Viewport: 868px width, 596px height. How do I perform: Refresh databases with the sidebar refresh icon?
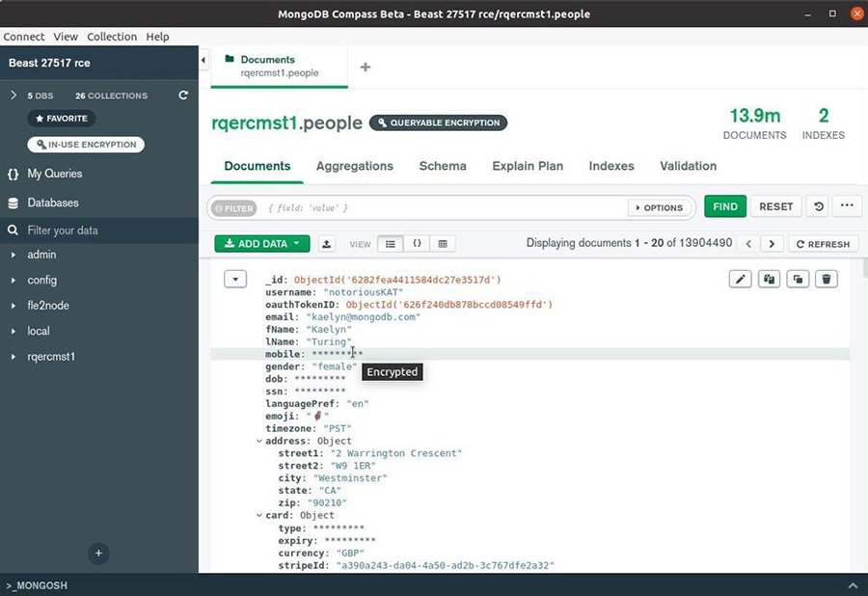[181, 95]
